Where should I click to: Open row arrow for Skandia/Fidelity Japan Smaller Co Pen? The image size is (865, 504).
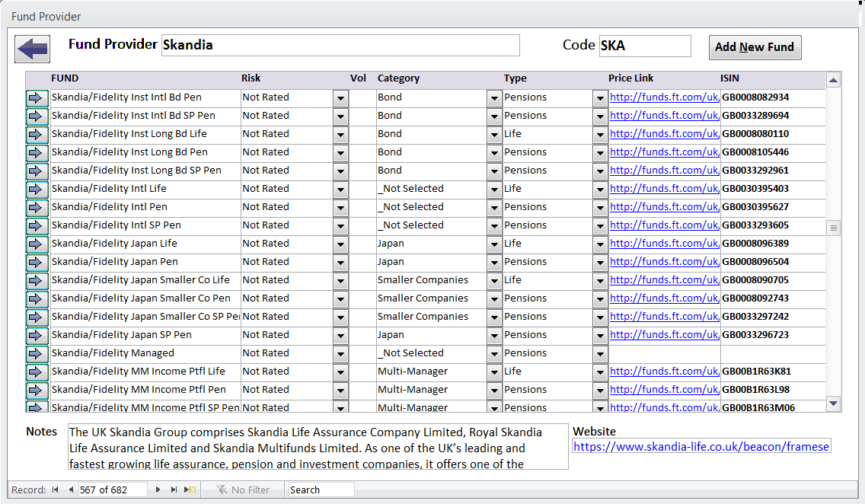point(37,298)
